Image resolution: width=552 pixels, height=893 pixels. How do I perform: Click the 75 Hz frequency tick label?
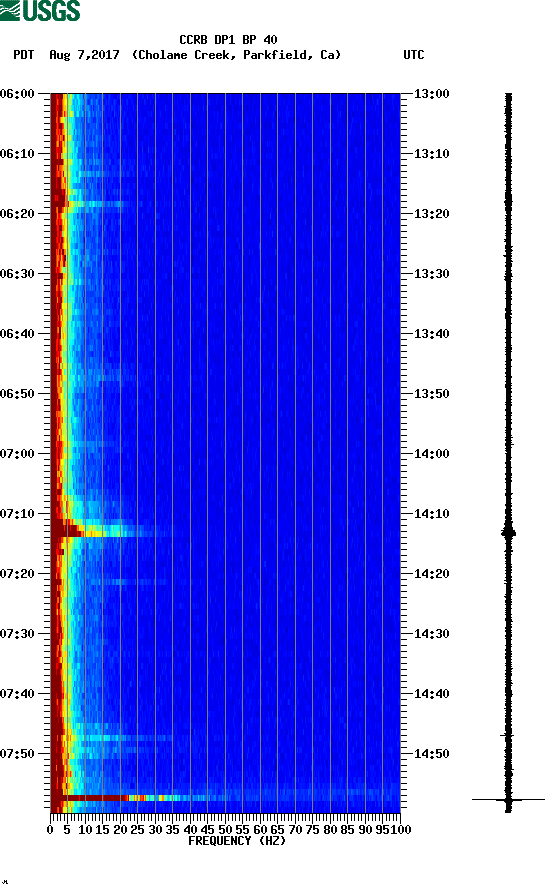pos(312,830)
